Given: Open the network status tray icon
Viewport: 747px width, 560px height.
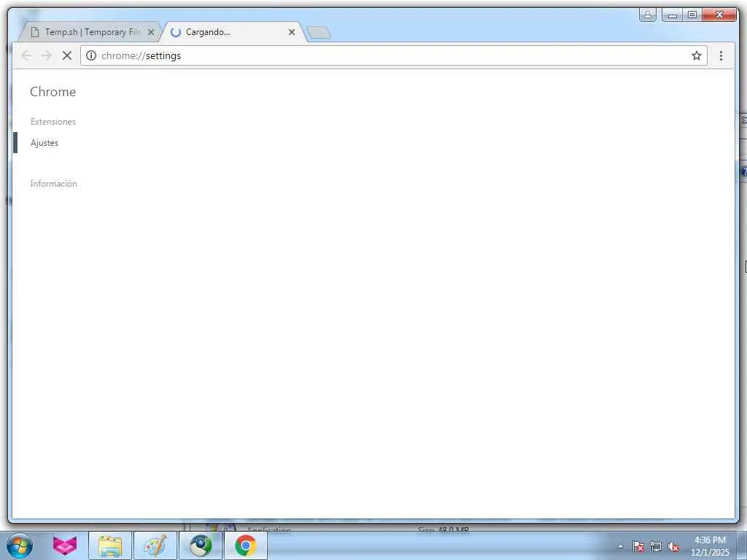Looking at the screenshot, I should [656, 546].
